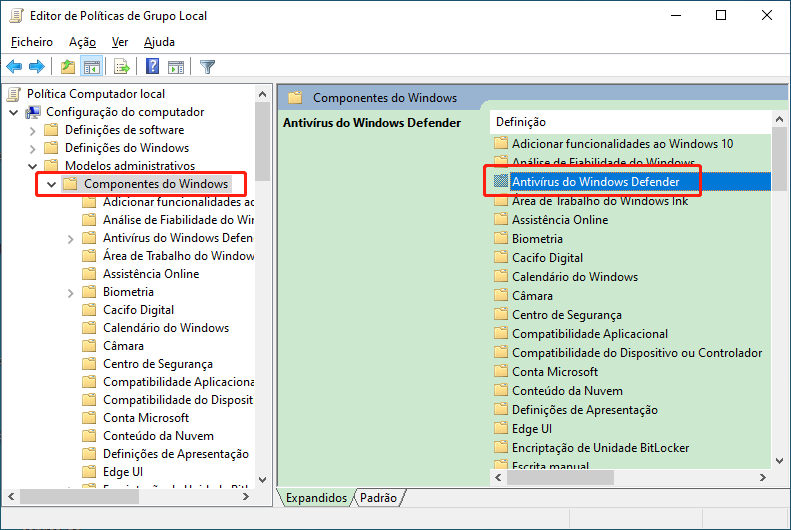
Task: Select Centro de Segurança in right list
Action: (567, 315)
